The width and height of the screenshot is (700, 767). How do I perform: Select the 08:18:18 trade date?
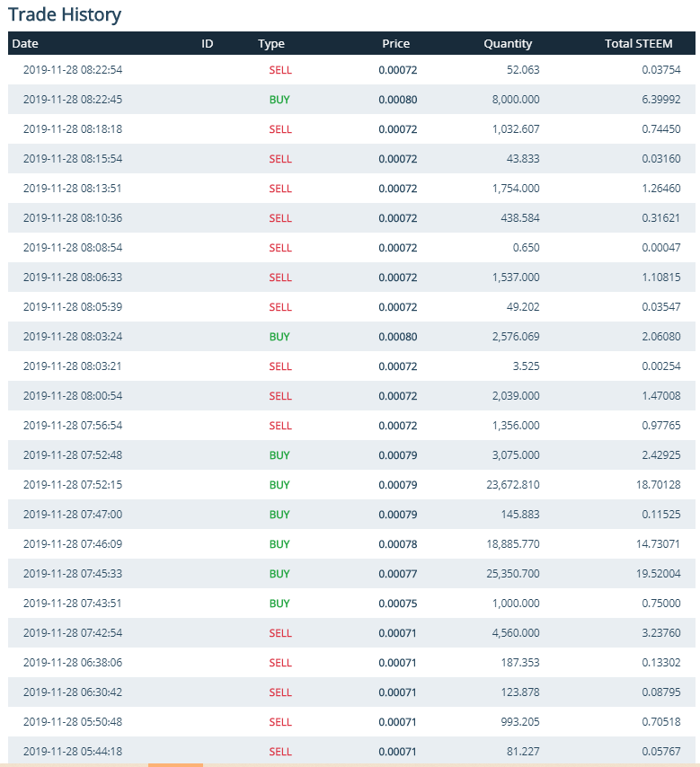73,129
